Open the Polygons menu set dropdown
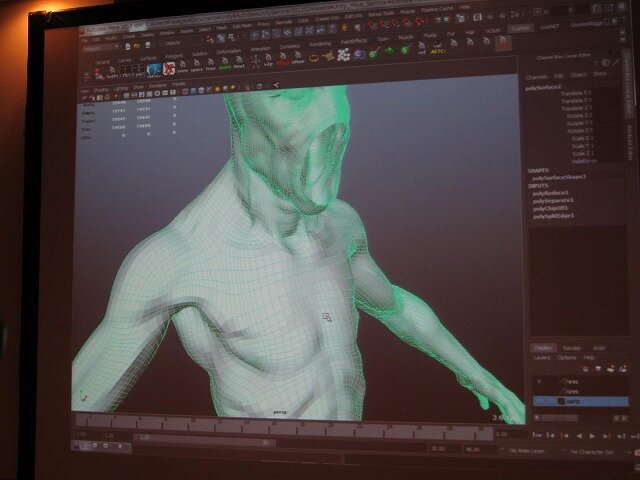The height and width of the screenshot is (480, 640). [x=101, y=48]
